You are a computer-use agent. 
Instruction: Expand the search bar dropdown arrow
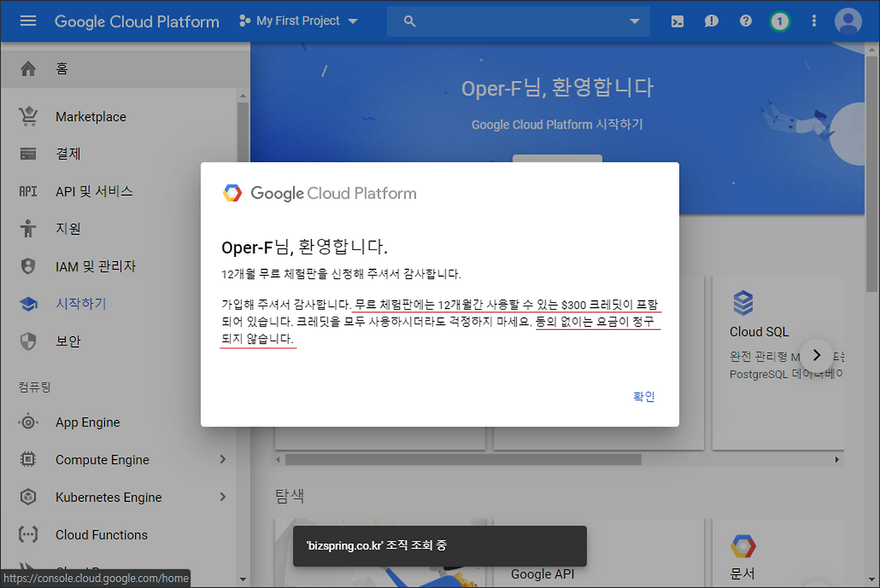click(x=635, y=21)
